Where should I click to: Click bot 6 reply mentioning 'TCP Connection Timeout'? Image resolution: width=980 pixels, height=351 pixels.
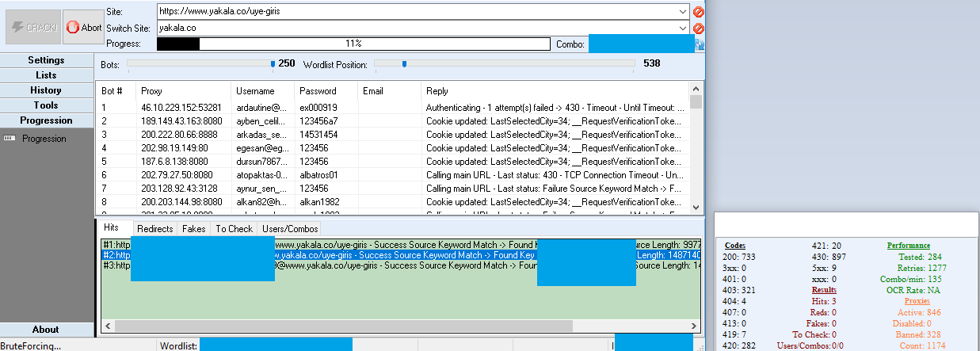pos(555,174)
